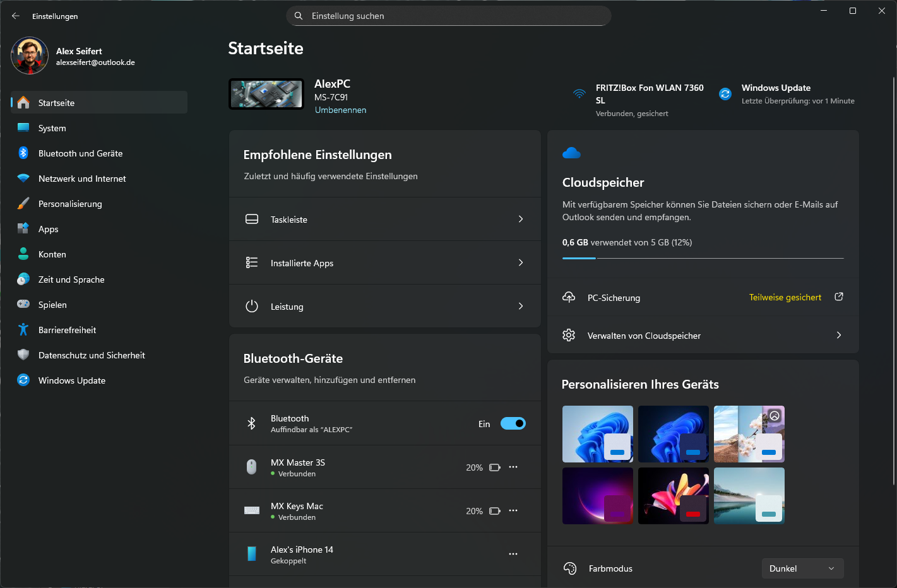
Task: Open more options for MX Master 3S
Action: coord(513,467)
